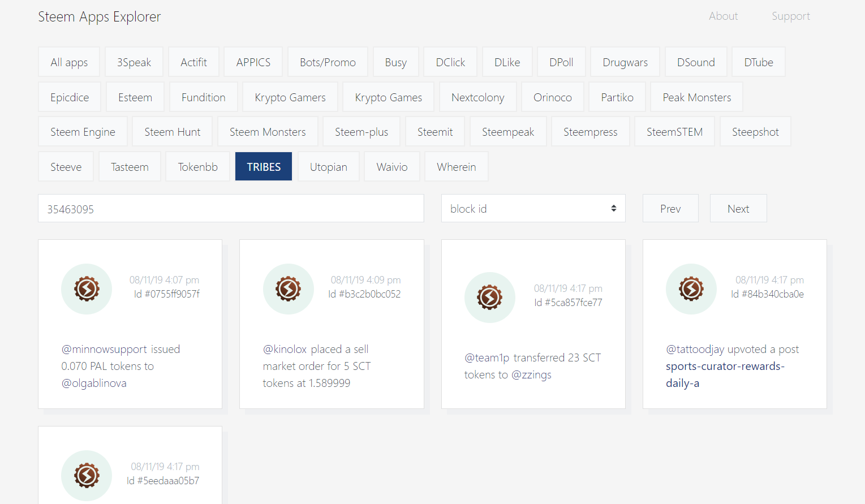Filter by Krypto Gamers
Viewport: 865px width, 504px height.
[290, 97]
